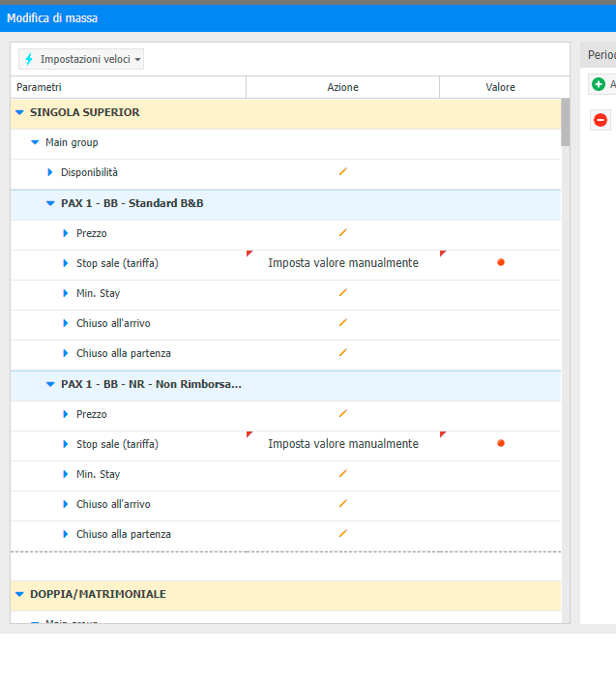Toggle red Stop sale value for Non Rimborsabile
The width and height of the screenshot is (616, 684).
pos(501,444)
